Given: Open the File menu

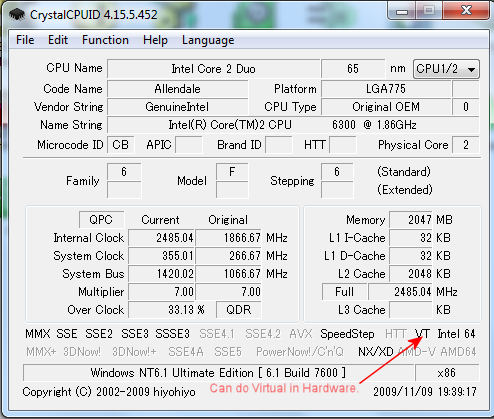Looking at the screenshot, I should coord(25,40).
